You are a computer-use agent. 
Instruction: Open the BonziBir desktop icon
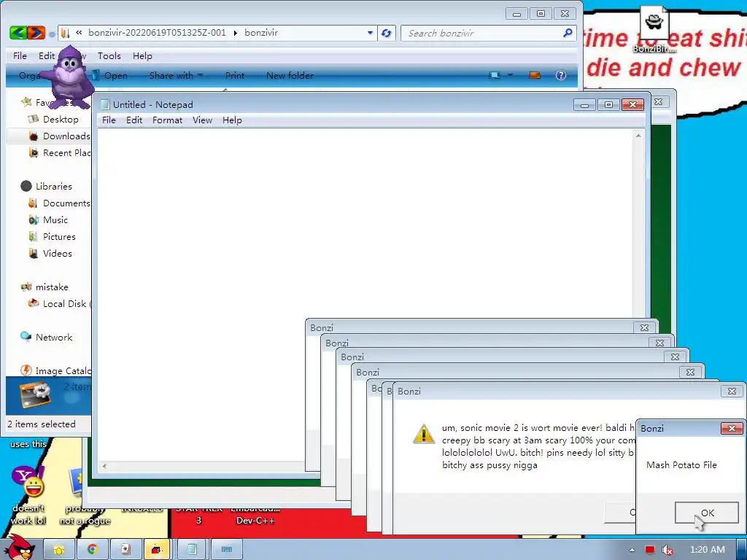click(x=654, y=28)
